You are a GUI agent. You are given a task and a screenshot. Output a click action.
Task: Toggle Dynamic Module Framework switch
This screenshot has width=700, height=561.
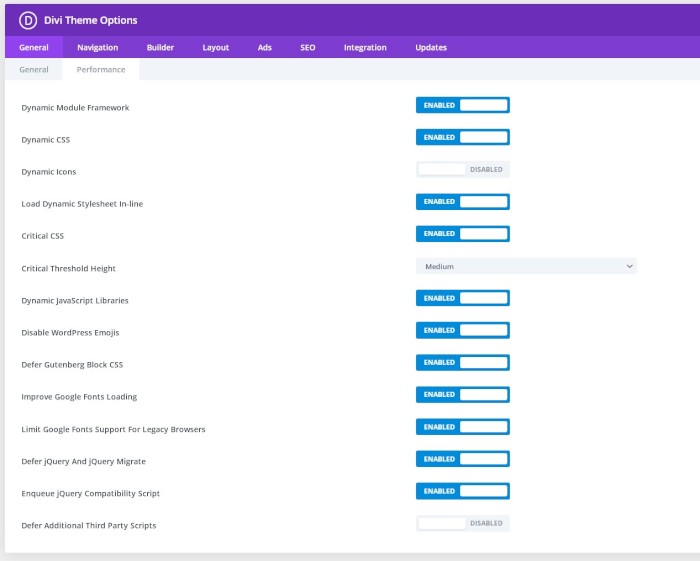click(463, 105)
